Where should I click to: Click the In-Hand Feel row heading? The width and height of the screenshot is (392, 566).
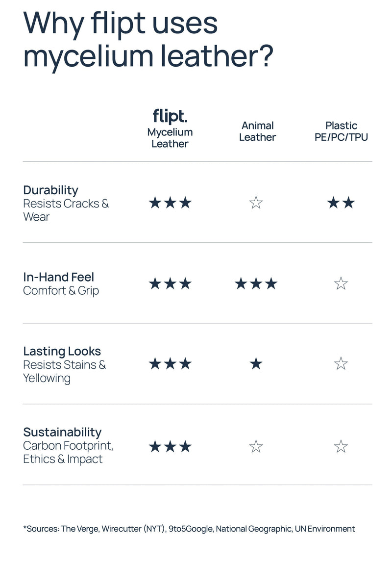point(58,277)
